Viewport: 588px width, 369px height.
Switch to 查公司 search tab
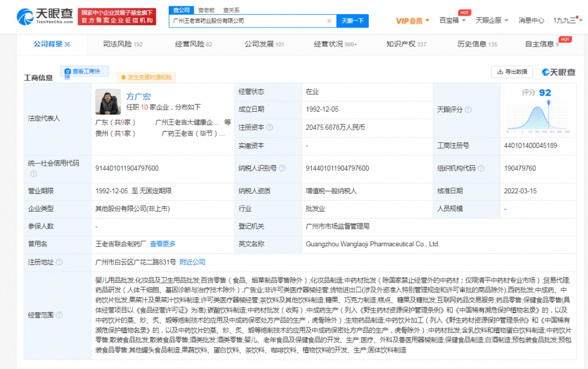click(x=182, y=10)
